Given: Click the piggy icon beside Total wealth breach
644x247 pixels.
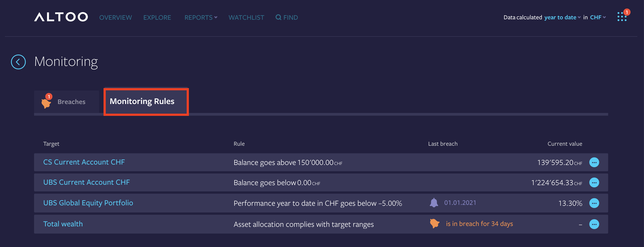Looking at the screenshot, I should click(x=434, y=224).
